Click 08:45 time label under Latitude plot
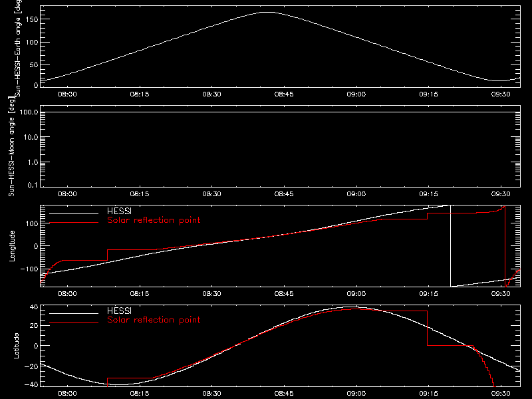The image size is (532, 399). pyautogui.click(x=284, y=394)
